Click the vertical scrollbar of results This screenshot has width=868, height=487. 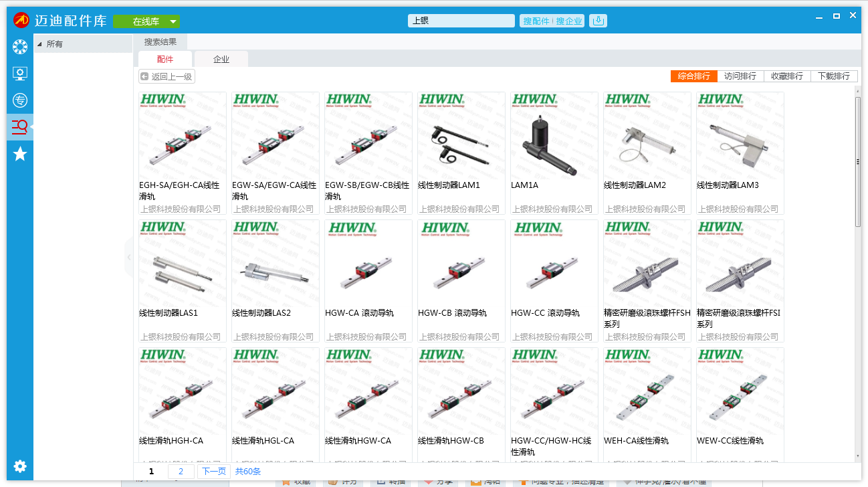click(858, 161)
